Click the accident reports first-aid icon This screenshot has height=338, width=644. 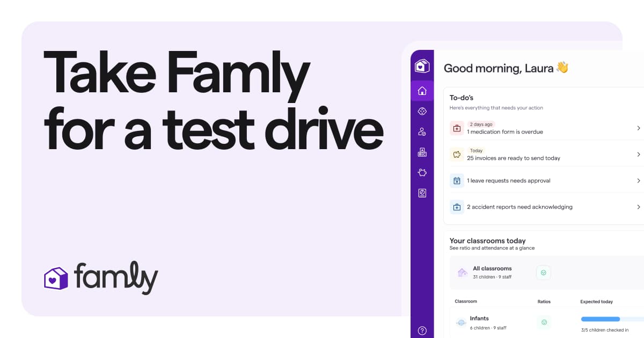(457, 207)
